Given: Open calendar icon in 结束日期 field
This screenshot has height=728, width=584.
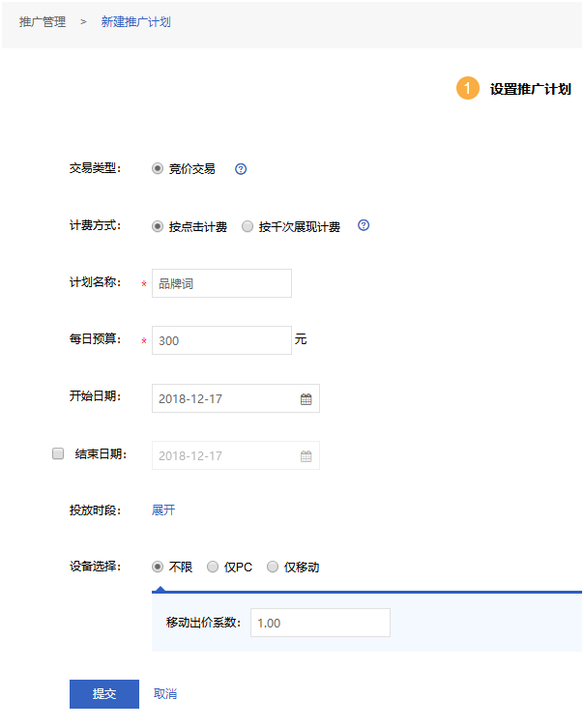Looking at the screenshot, I should tap(306, 456).
